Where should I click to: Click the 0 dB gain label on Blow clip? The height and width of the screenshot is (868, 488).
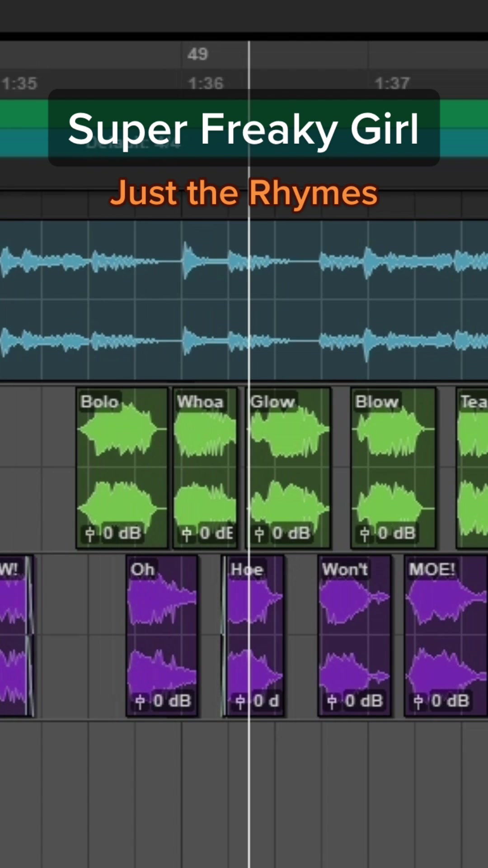(x=397, y=533)
